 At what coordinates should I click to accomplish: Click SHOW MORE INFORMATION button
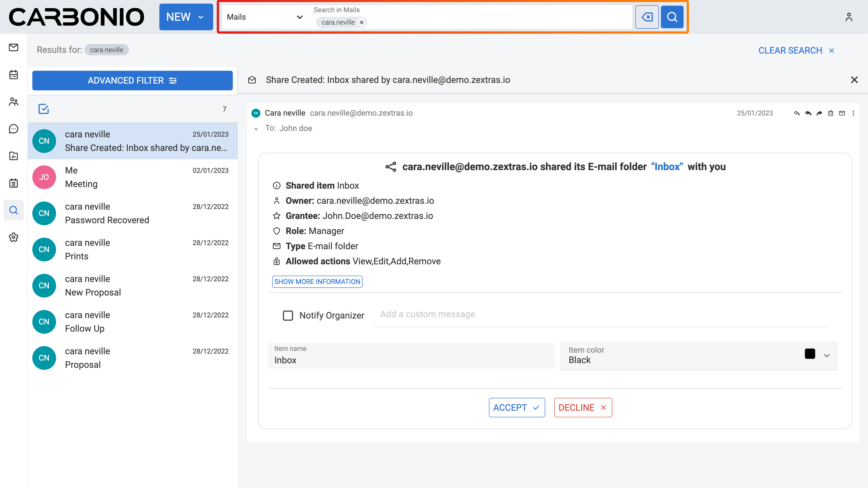(x=317, y=282)
